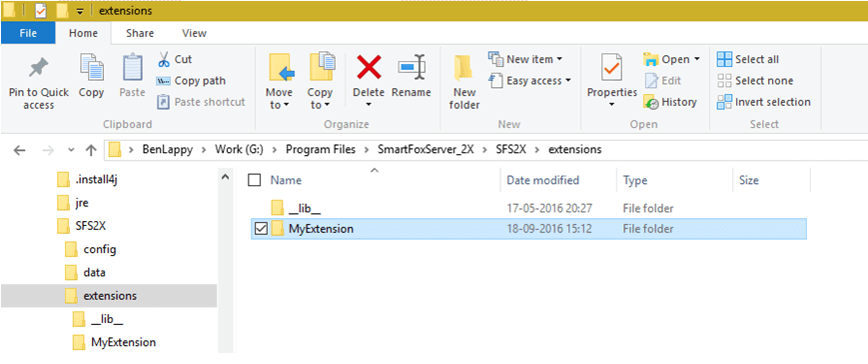Go forward with the right arrow

coord(48,150)
